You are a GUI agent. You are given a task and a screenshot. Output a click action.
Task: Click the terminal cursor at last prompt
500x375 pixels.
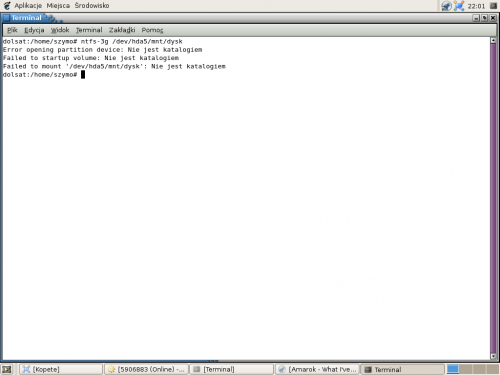(83, 75)
